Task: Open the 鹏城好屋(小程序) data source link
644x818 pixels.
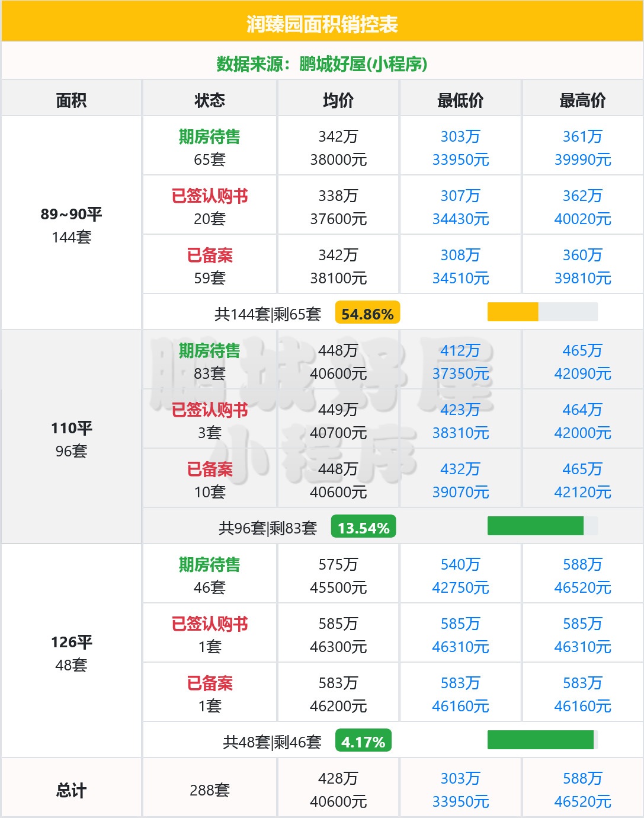Action: (x=363, y=64)
